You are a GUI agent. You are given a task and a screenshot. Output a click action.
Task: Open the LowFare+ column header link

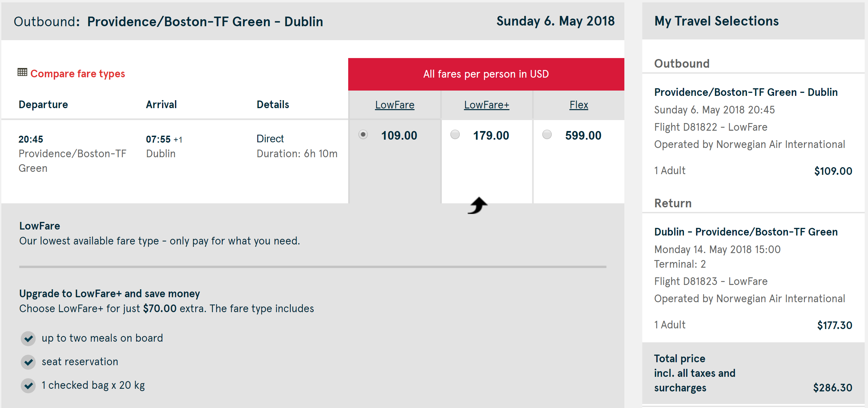pyautogui.click(x=487, y=105)
